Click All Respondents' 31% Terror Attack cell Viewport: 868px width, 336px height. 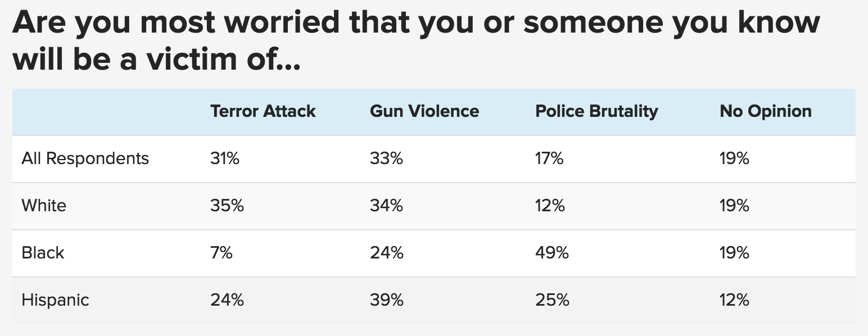coord(225,158)
